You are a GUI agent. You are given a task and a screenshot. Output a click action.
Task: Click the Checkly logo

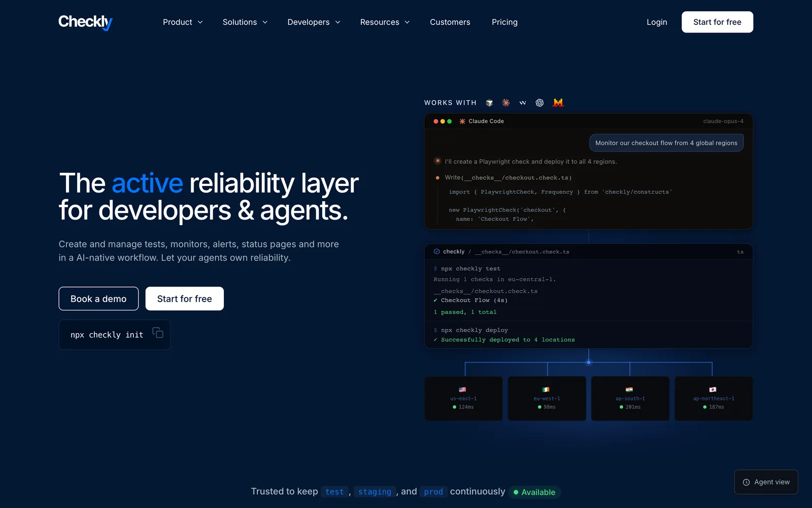click(x=85, y=22)
